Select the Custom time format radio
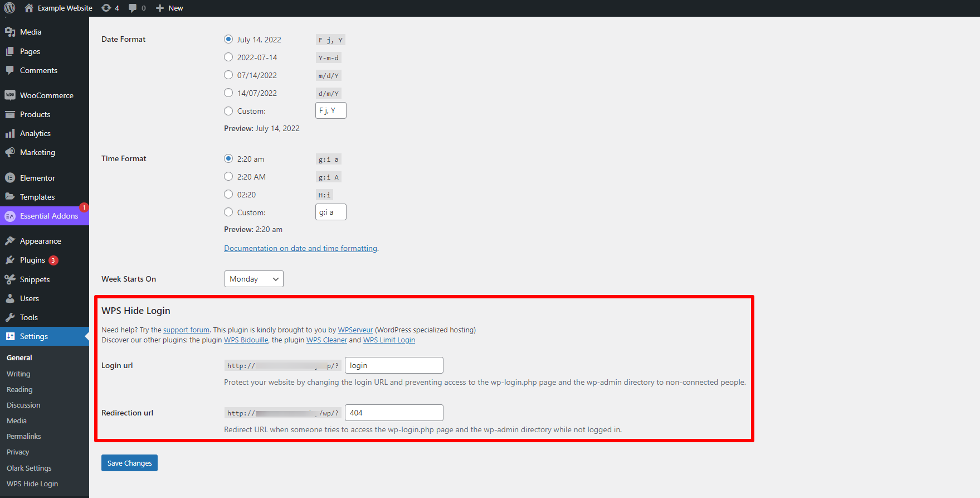Screen dimensions: 980x498 pyautogui.click(x=228, y=212)
